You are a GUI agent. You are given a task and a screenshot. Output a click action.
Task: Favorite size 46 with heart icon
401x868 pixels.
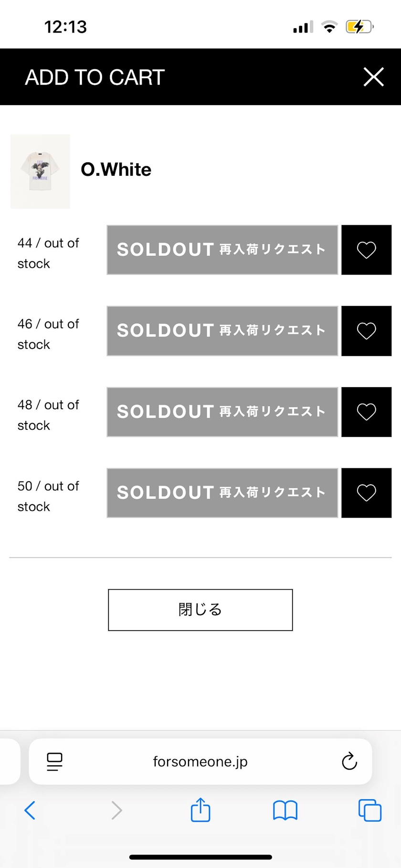(367, 331)
